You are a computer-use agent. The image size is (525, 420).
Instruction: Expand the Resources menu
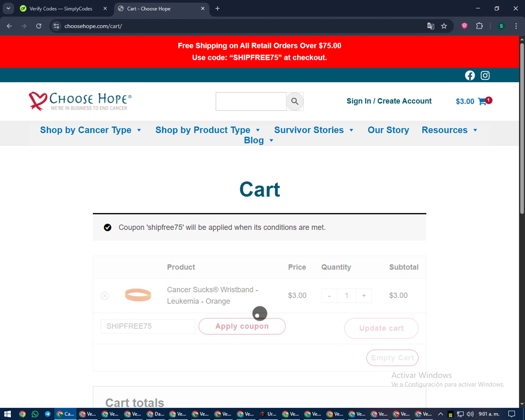pos(449,130)
